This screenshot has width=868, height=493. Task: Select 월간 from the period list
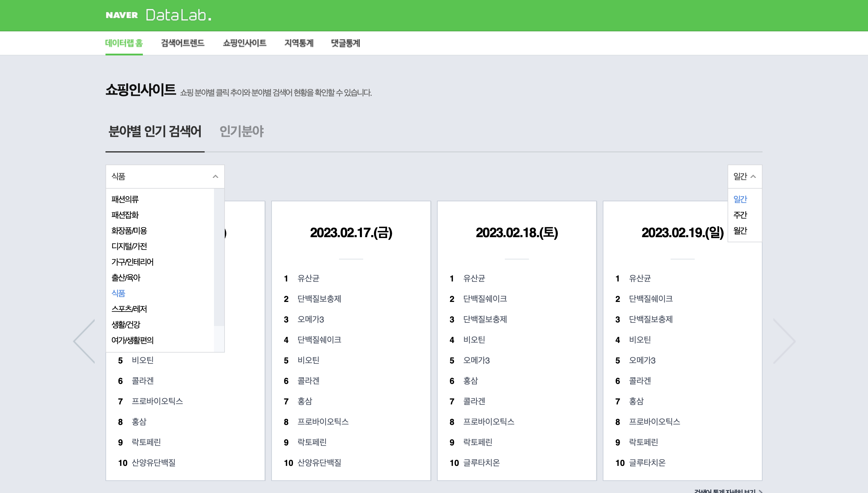(x=740, y=231)
